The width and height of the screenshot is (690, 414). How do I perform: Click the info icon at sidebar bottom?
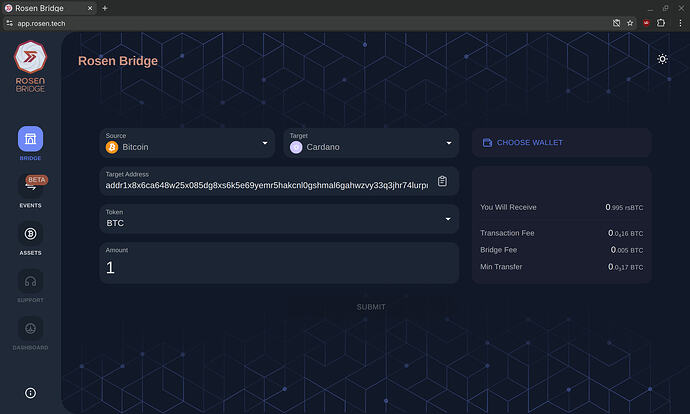click(x=30, y=393)
